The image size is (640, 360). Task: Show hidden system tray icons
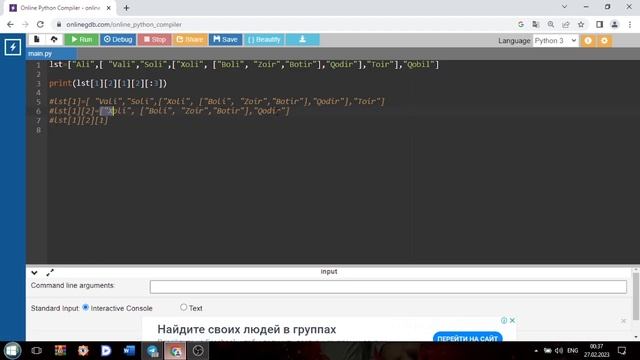tap(536, 351)
